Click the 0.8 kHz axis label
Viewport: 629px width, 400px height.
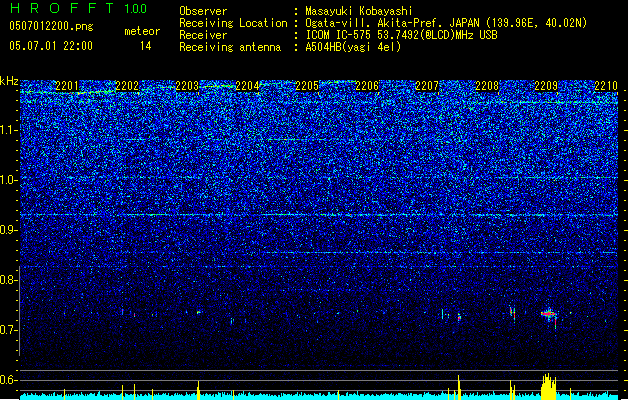[x=9, y=280]
